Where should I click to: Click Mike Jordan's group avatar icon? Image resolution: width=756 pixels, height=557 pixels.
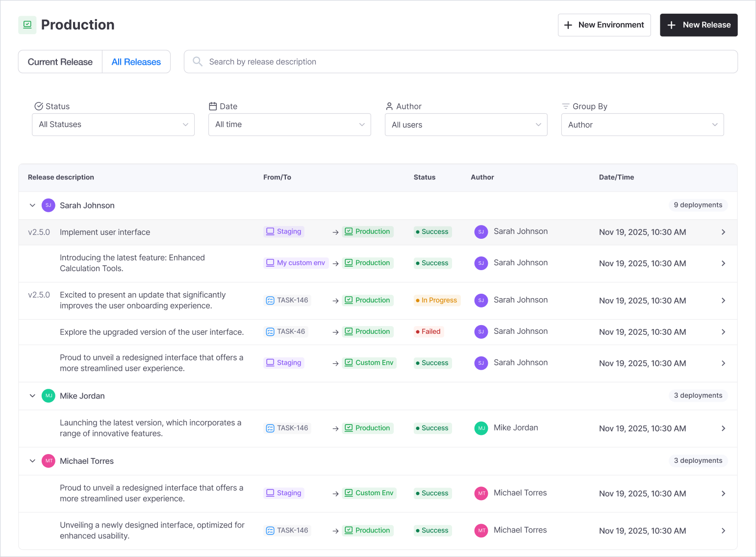click(x=48, y=396)
